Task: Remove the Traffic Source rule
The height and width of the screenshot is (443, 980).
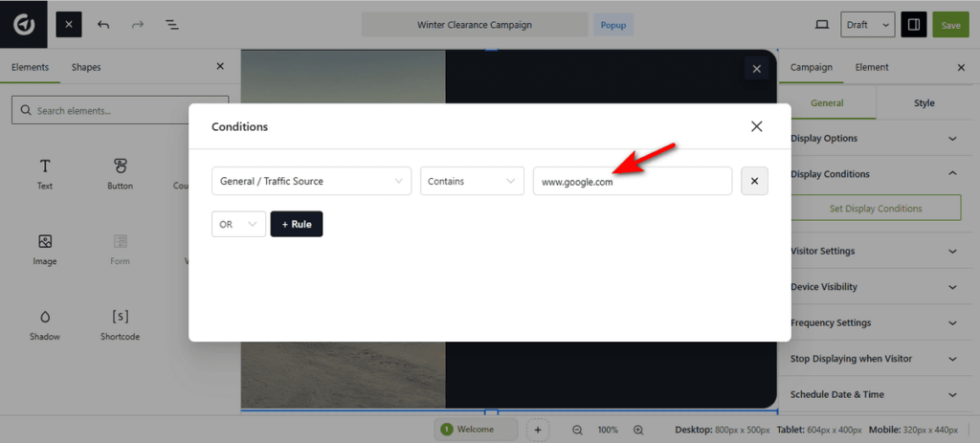Action: 754,181
